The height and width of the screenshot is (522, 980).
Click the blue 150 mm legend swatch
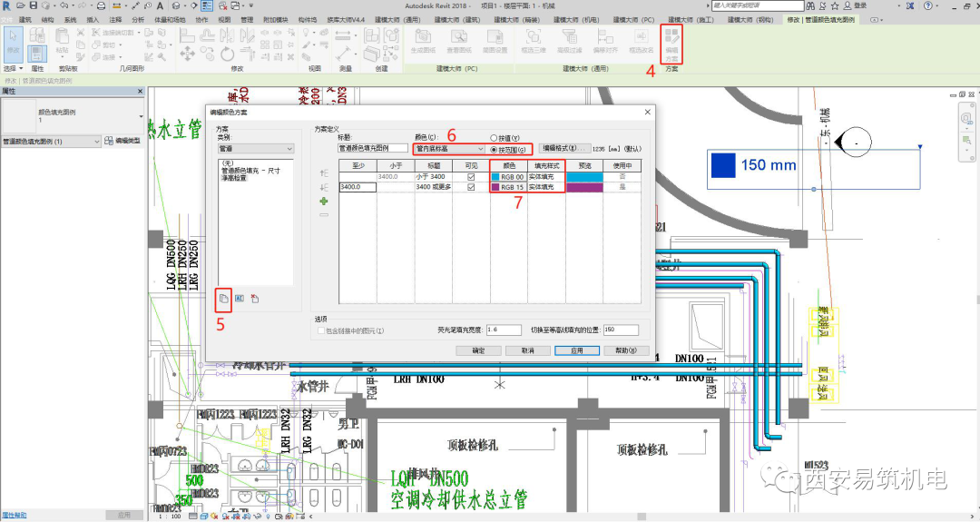coord(723,165)
